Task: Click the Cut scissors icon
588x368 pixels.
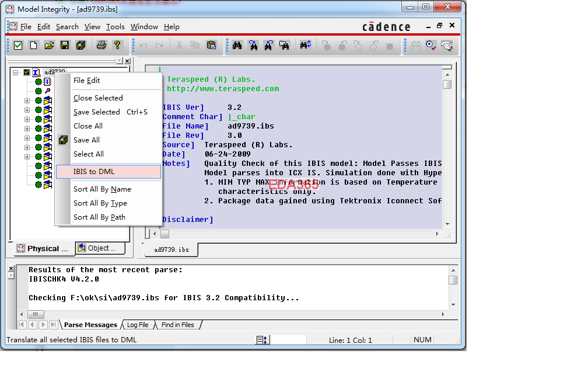Action: coord(179,46)
